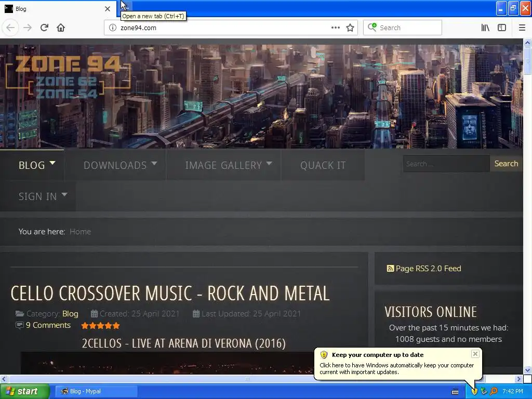This screenshot has height=399, width=532.
Task: Click the calendar icon beside Created date
Action: click(x=95, y=314)
